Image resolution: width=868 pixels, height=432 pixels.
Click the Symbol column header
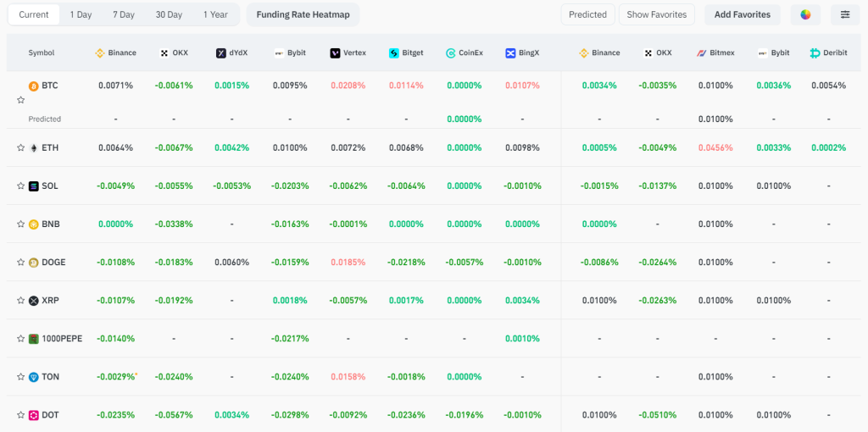(42, 53)
